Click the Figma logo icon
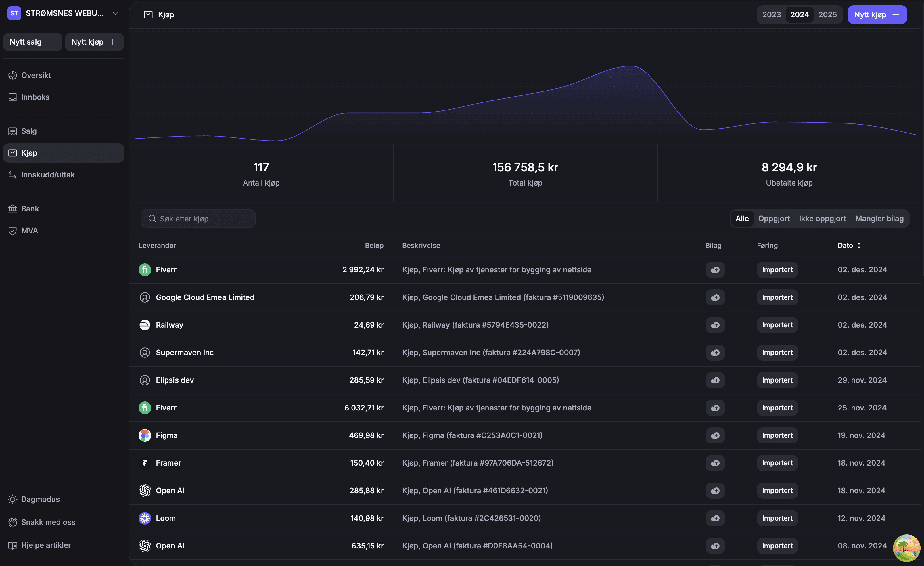Viewport: 924px width, 566px height. tap(145, 435)
